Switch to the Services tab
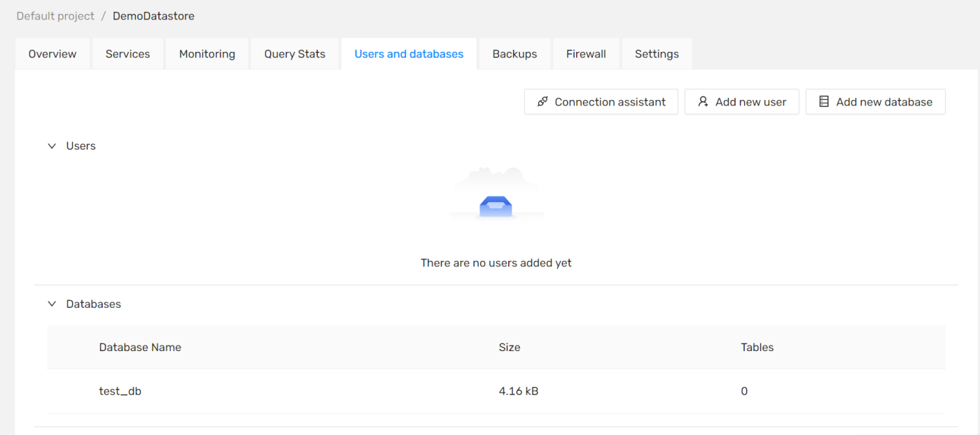Image resolution: width=980 pixels, height=435 pixels. click(x=127, y=53)
